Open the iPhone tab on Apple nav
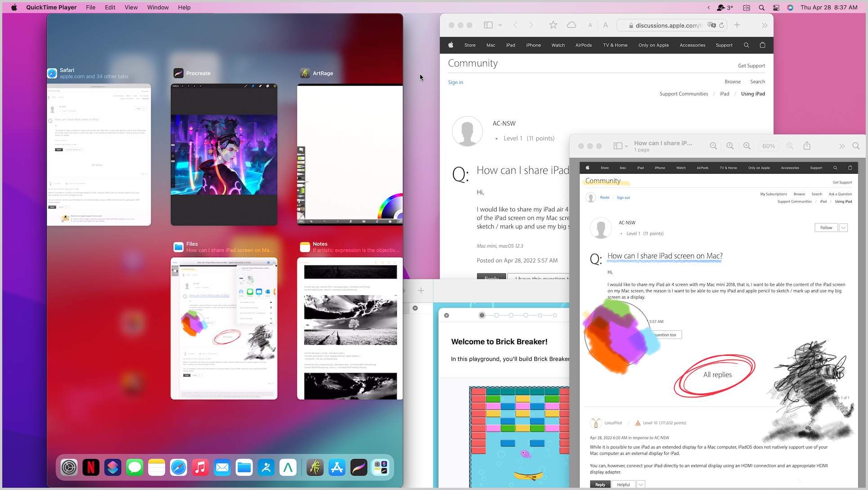This screenshot has height=490, width=868. coord(533,45)
